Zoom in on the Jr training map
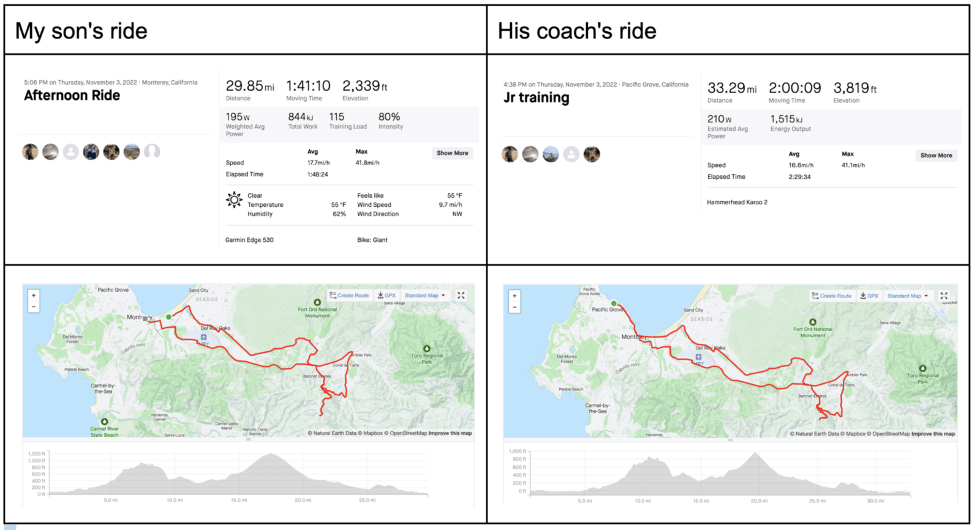 tap(514, 296)
